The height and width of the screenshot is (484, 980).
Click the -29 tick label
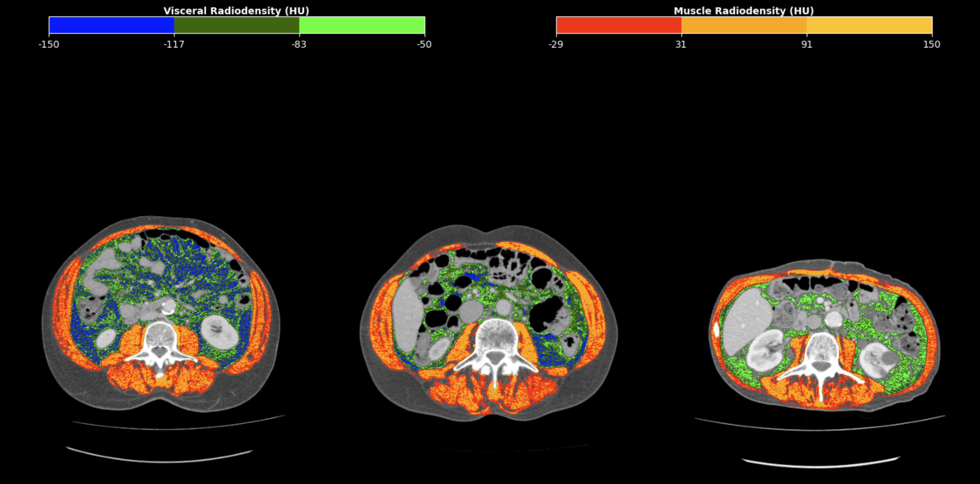pyautogui.click(x=556, y=45)
